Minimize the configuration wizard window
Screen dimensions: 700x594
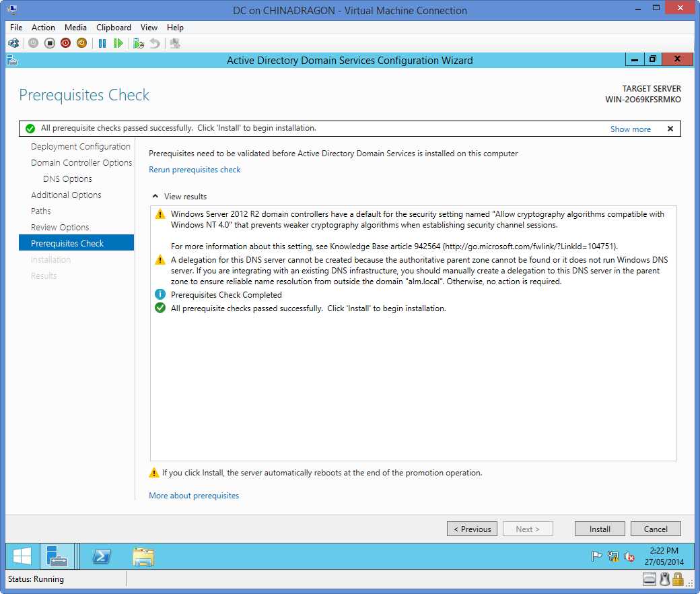(x=634, y=59)
